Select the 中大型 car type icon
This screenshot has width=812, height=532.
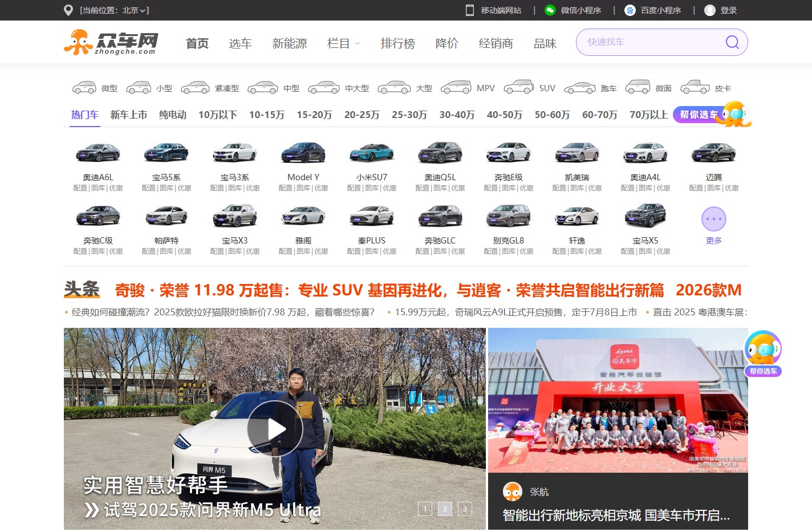[324, 88]
